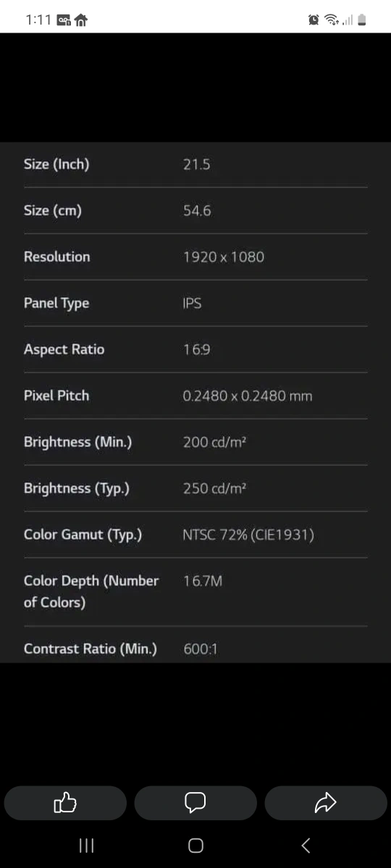391x868 pixels.
Task: Tap the alarm icon in status bar
Action: [x=314, y=20]
